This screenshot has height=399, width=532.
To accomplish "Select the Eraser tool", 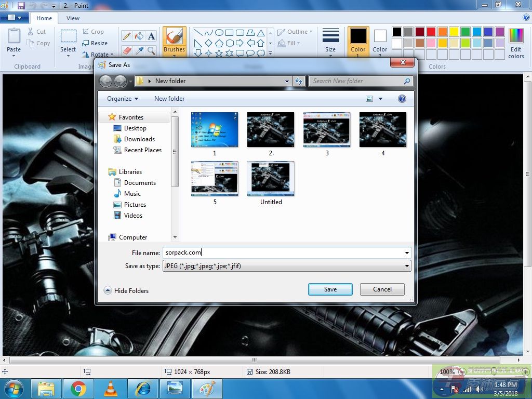I will click(x=126, y=50).
